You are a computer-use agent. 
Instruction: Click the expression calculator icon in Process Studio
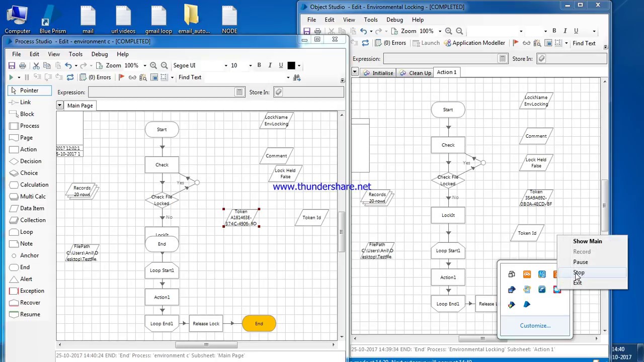[239, 92]
